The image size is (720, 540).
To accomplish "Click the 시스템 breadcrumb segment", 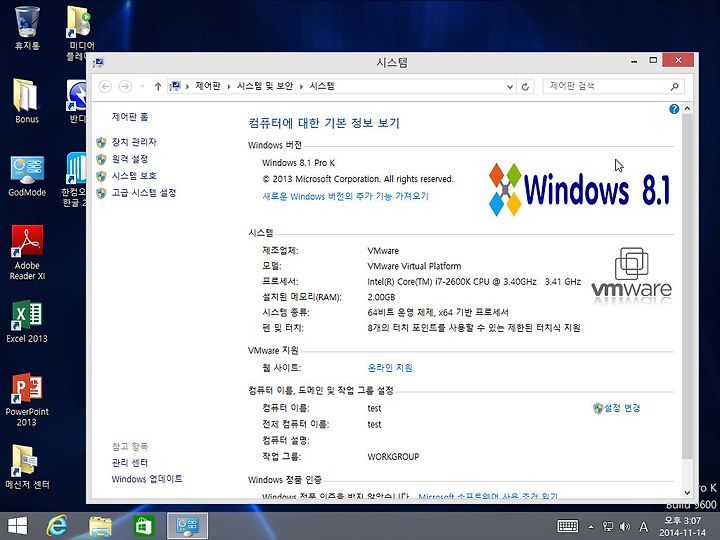I will coord(322,86).
